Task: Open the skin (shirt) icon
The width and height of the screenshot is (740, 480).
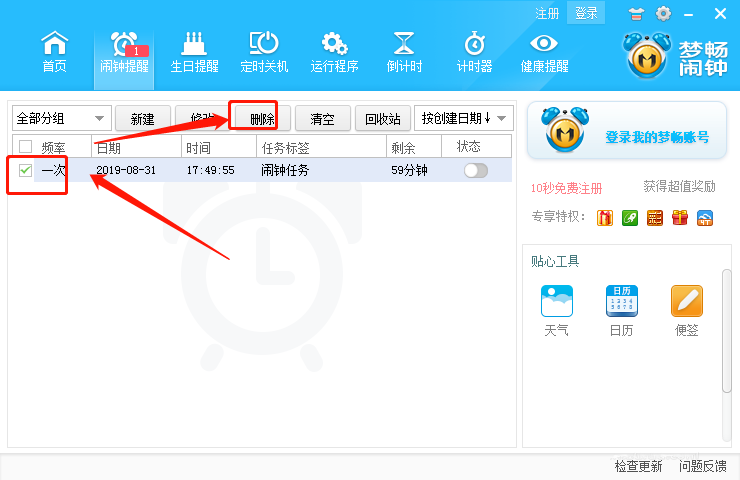Action: (636, 14)
